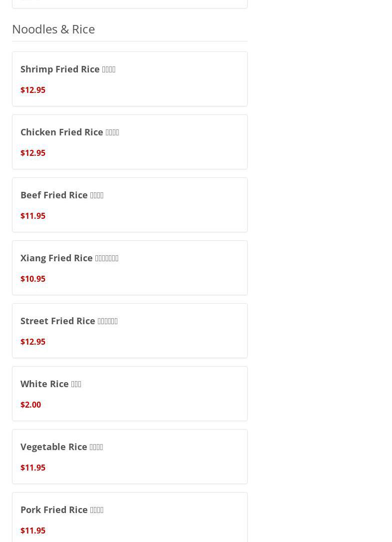Click the $12.95 price under Shrimp Fried Rice
Viewport: 392px width, 542px height.
(x=33, y=90)
